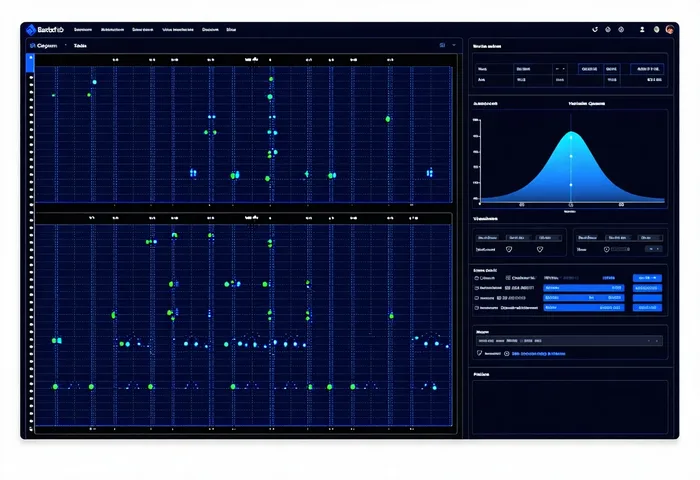Viewport: 700px width, 480px height.
Task: Click the circular icon right of refresh
Action: pos(608,29)
